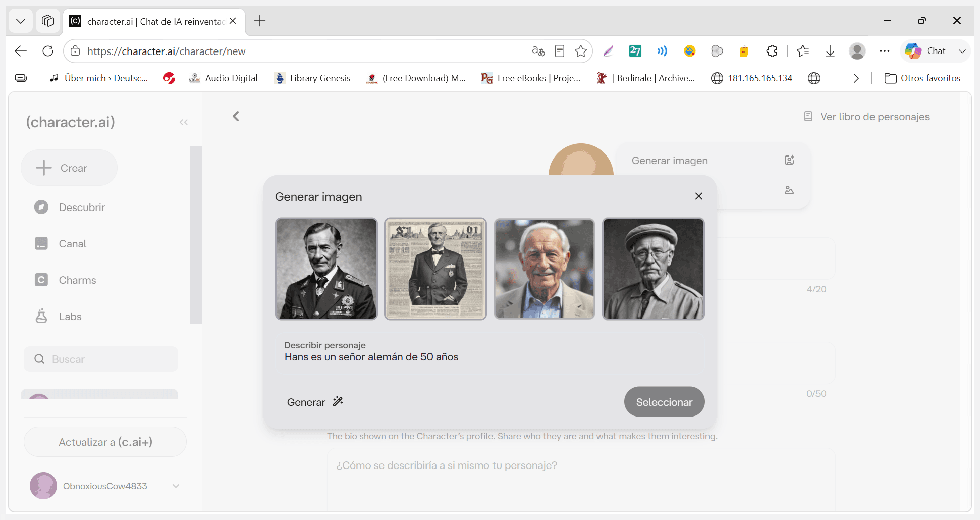Open Charms in sidebar
The image size is (980, 520).
click(x=65, y=280)
